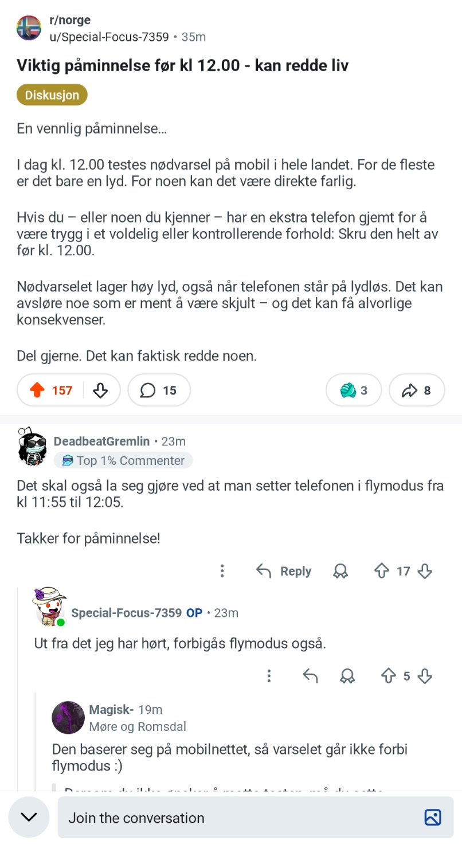Viewport: 462px width, 868px height.
Task: Award DeadbeatGremlin's comment
Action: (x=340, y=571)
